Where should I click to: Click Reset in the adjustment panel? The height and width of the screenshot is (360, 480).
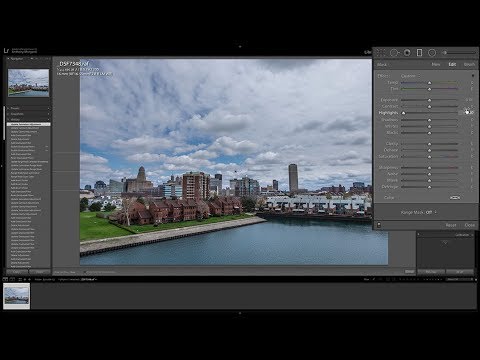451,225
